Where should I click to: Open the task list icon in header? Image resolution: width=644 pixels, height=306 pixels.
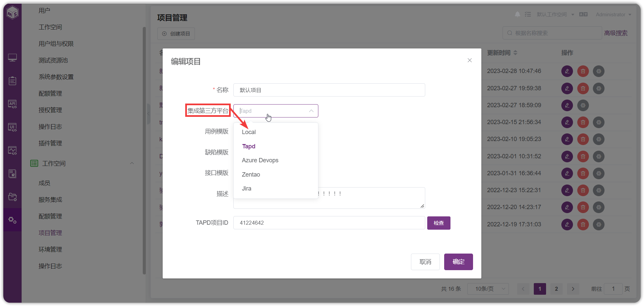pos(528,14)
